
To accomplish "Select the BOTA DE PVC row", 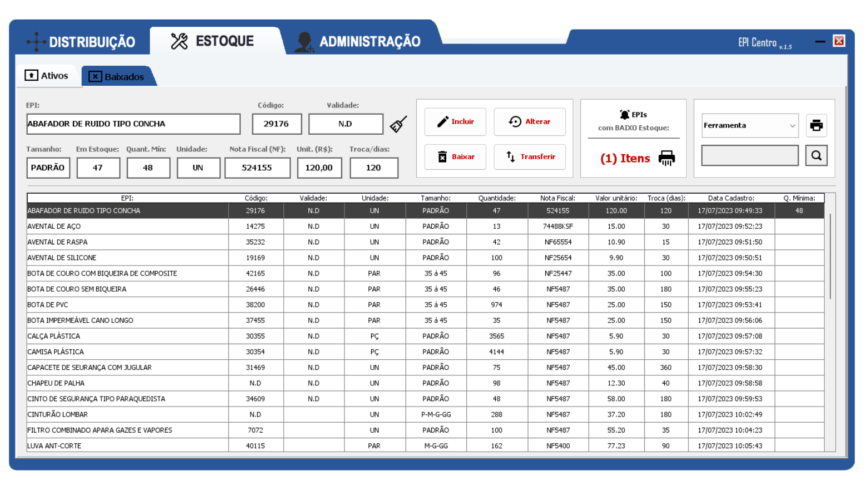I will tap(127, 305).
